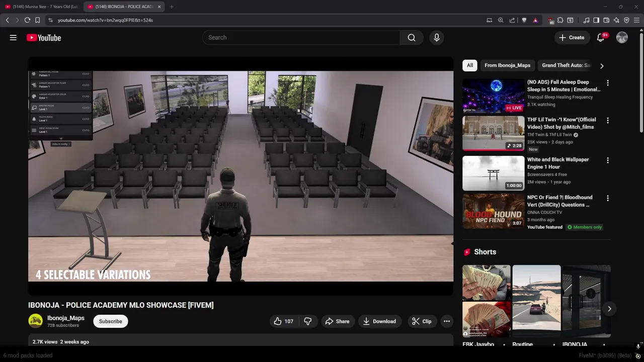This screenshot has width=644, height=362.
Task: Click the video player to pause
Action: 240,176
